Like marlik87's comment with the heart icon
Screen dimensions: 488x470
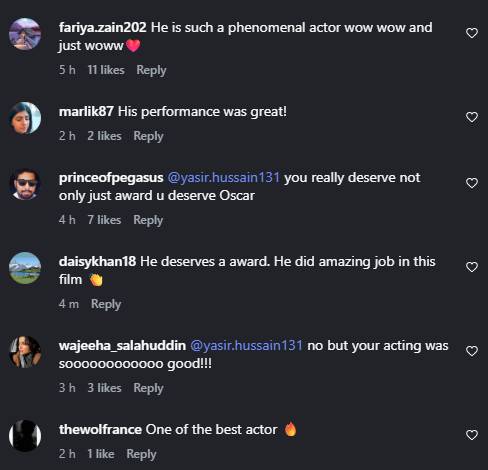pos(472,117)
